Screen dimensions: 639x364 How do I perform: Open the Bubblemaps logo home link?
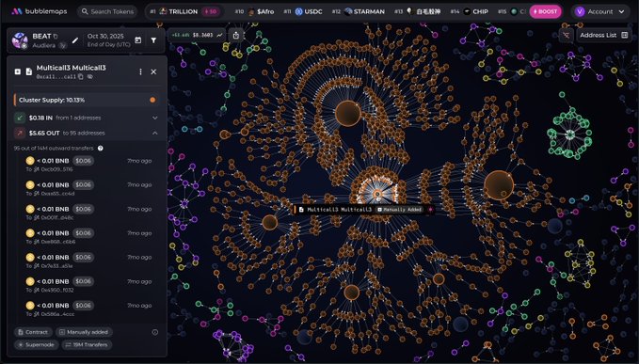[x=40, y=11]
